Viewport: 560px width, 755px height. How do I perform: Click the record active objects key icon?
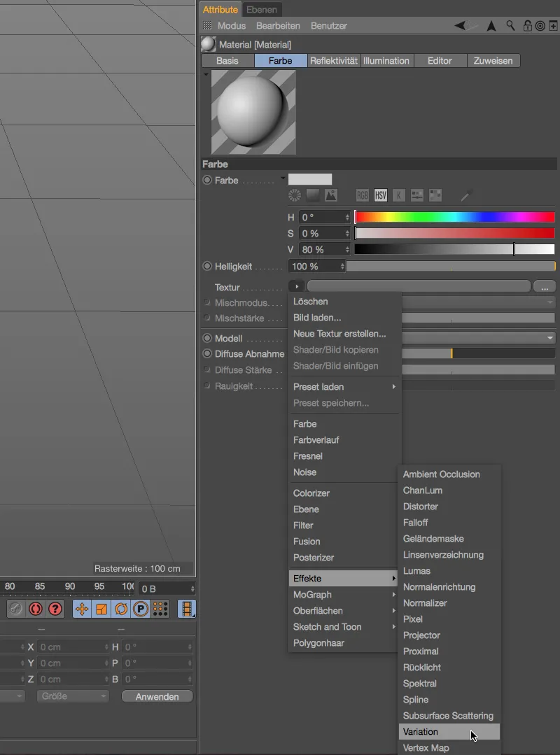16,609
